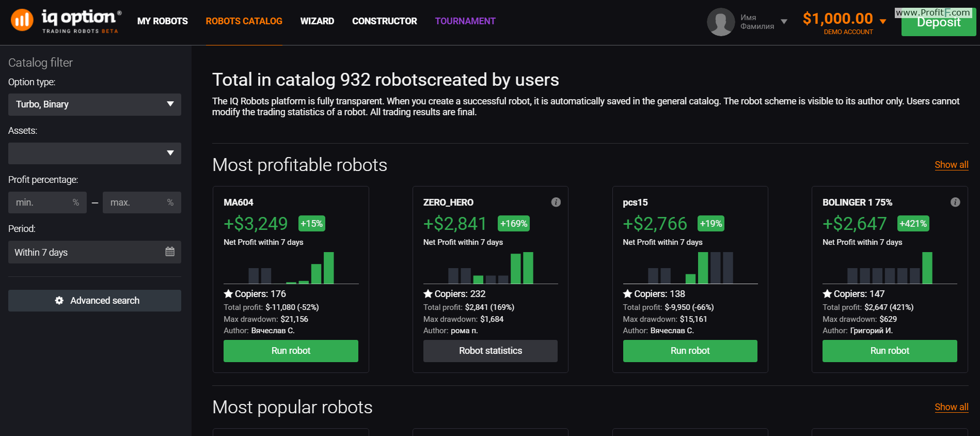Click Total profit $2,841 (169%) text
This screenshot has width=980, height=436.
point(469,307)
